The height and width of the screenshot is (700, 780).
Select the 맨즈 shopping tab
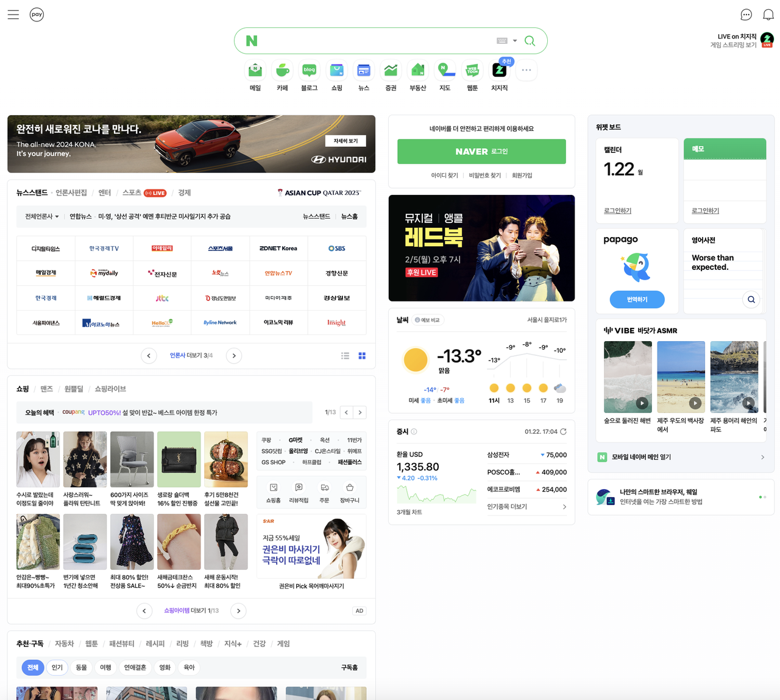[46, 388]
